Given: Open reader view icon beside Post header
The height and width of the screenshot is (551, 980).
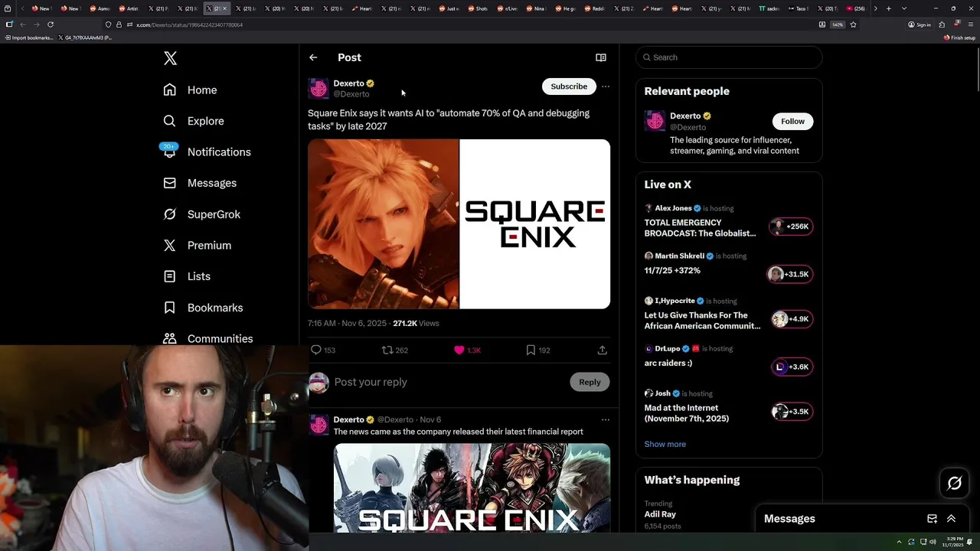Looking at the screenshot, I should tap(601, 57).
